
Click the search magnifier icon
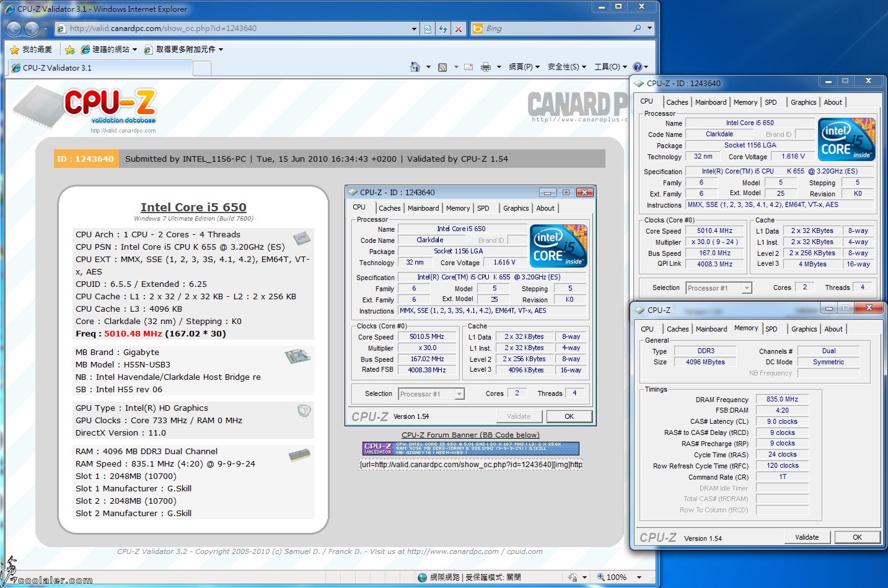[x=637, y=29]
